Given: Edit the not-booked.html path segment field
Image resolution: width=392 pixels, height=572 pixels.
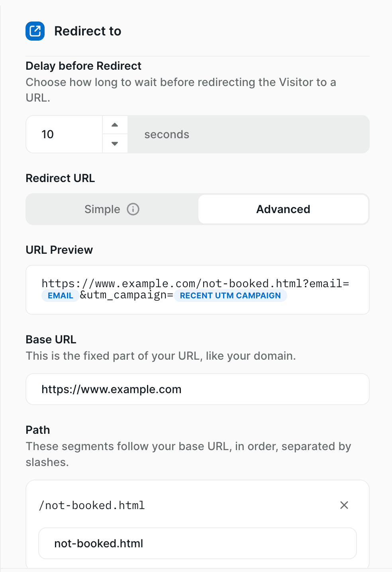Looking at the screenshot, I should click(x=198, y=543).
